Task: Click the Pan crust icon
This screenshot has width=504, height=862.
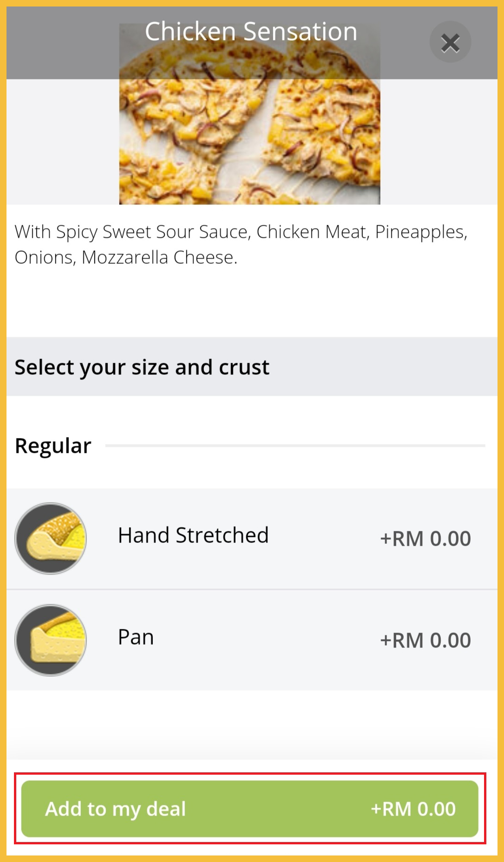Action: coord(51,640)
